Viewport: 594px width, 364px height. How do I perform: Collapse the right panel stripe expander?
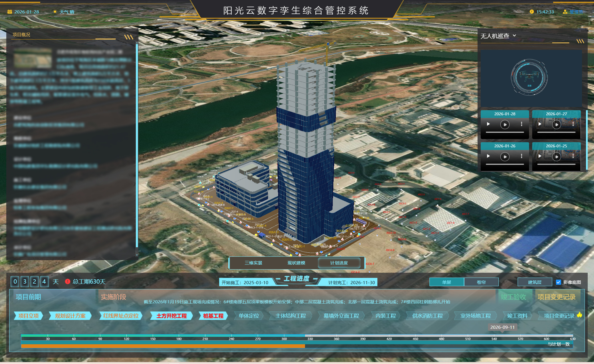coord(580,41)
